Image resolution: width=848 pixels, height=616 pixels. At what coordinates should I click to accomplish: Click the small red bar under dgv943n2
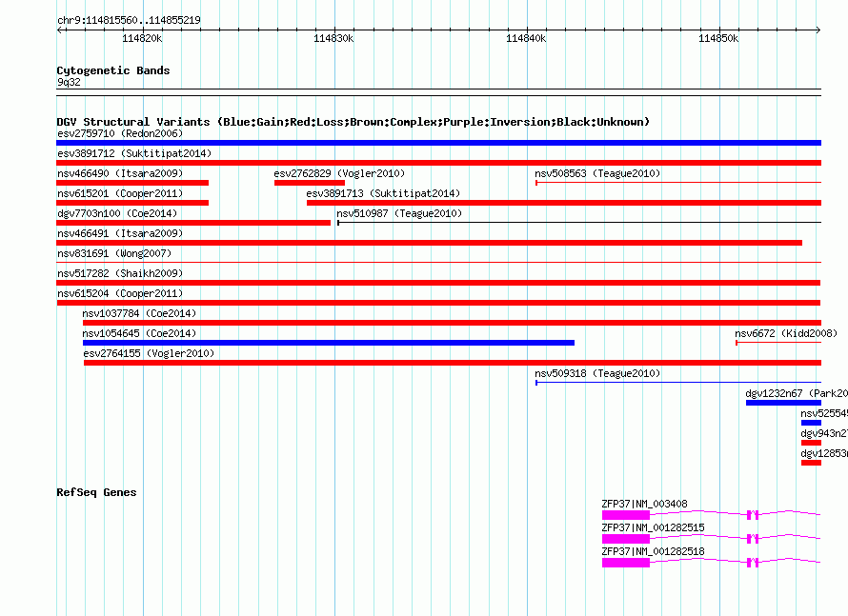pyautogui.click(x=811, y=443)
